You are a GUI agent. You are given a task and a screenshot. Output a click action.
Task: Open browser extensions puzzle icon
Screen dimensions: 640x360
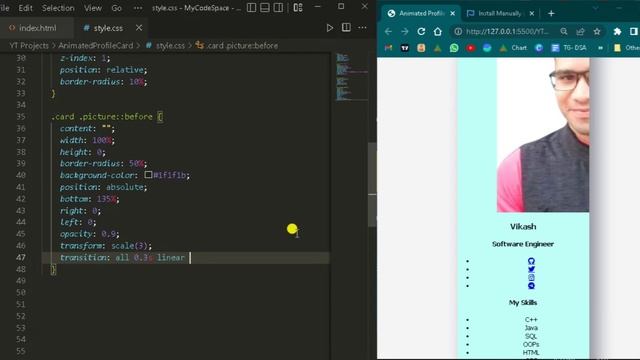pyautogui.click(x=617, y=31)
